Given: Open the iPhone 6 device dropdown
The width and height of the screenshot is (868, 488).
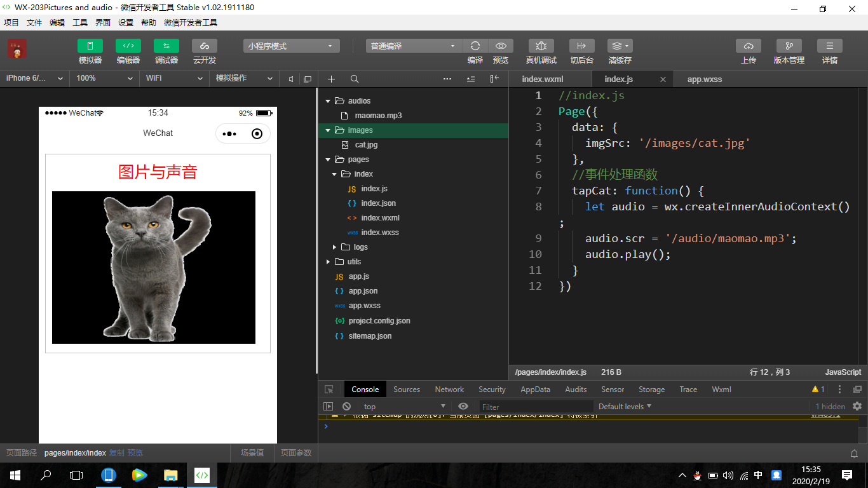Looking at the screenshot, I should coord(35,78).
